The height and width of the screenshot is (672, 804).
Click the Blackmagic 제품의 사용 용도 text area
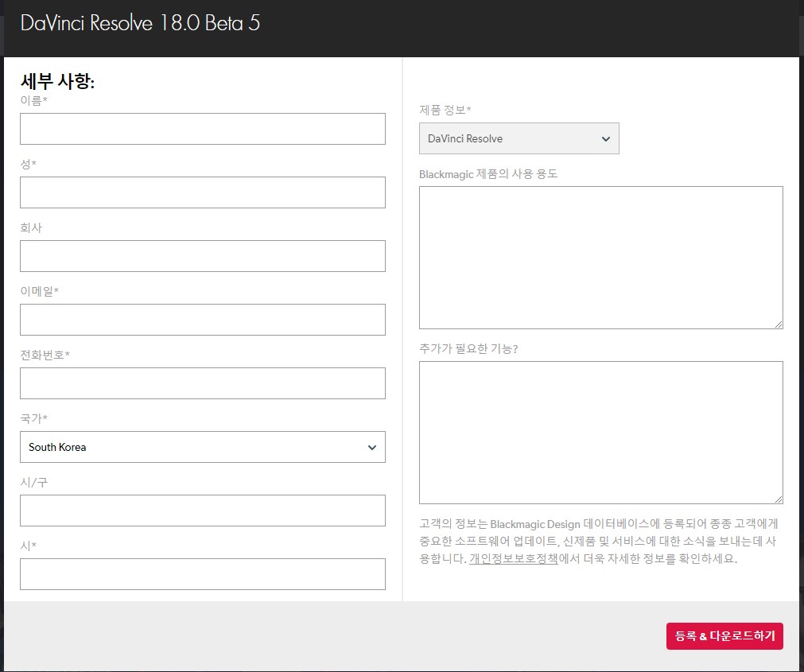(x=601, y=258)
